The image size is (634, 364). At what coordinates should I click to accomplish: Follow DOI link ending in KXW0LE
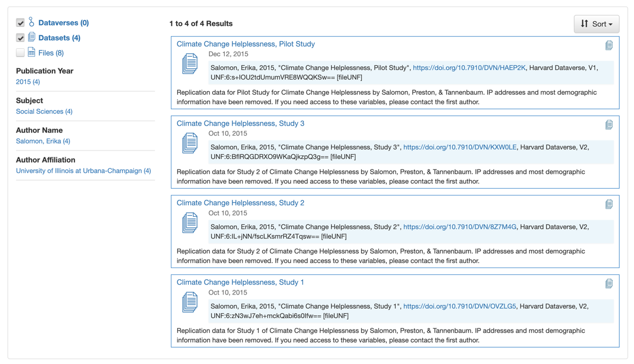[460, 147]
